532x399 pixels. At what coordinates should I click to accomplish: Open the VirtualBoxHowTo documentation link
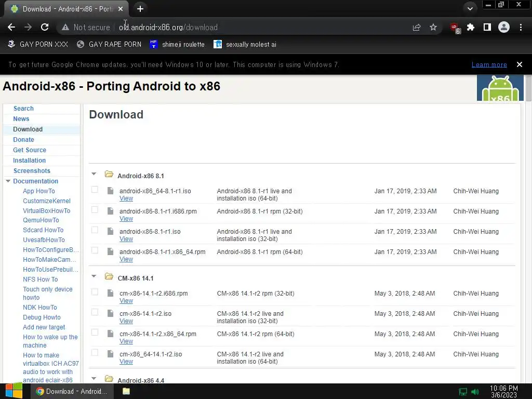(x=46, y=211)
